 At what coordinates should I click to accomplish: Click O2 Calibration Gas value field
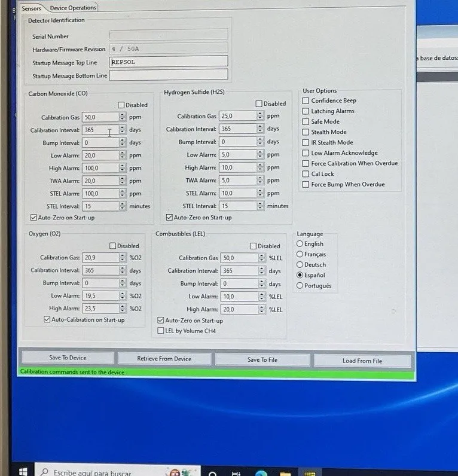100,257
